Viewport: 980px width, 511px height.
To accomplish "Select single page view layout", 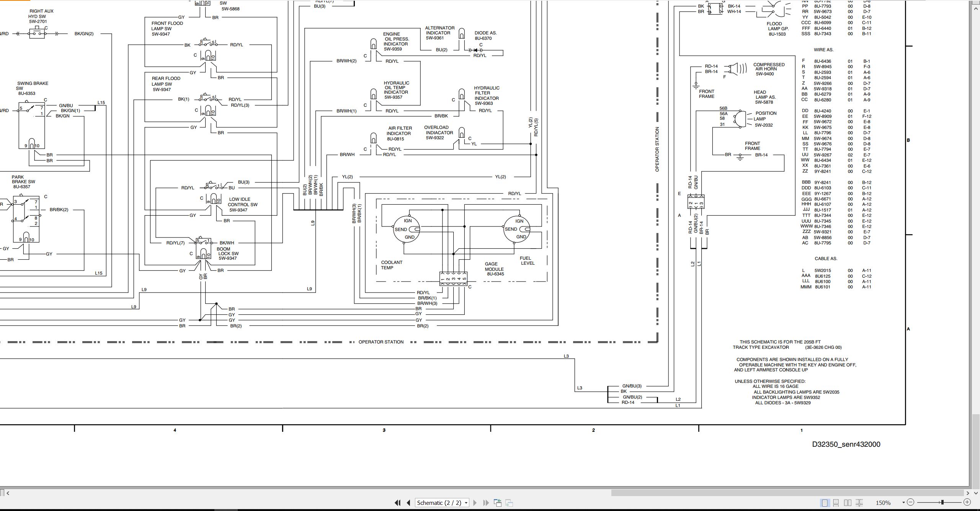I will pyautogui.click(x=825, y=503).
